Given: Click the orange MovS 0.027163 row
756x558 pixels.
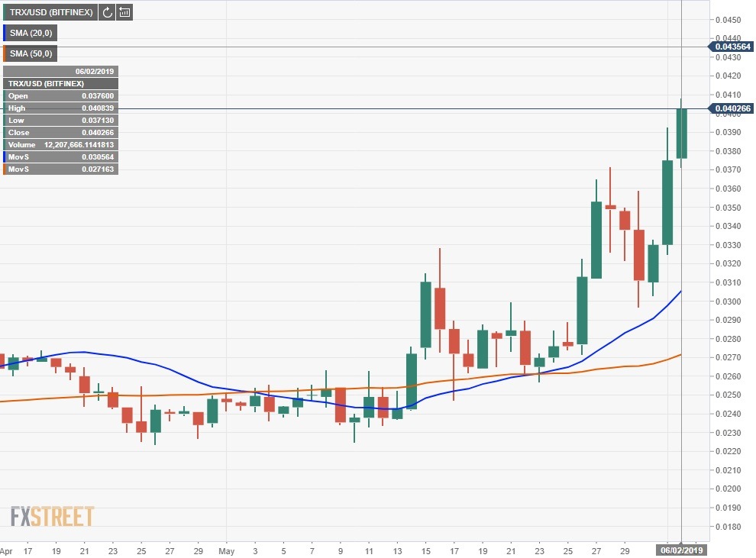Looking at the screenshot, I should [61, 169].
